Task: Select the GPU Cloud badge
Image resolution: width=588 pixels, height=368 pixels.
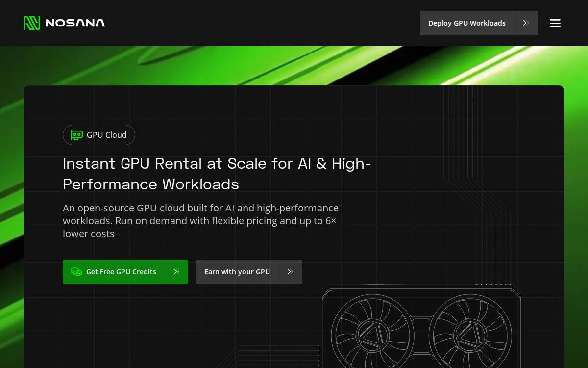Action: 99,135
